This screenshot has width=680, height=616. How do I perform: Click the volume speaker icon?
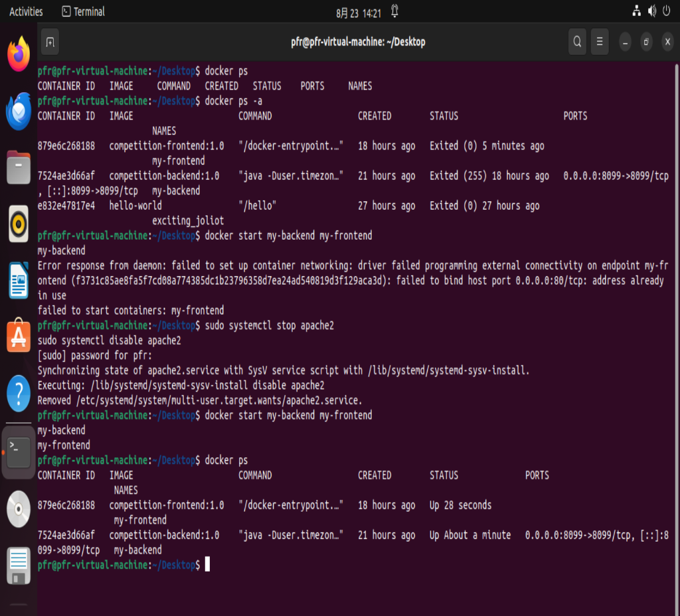[652, 11]
